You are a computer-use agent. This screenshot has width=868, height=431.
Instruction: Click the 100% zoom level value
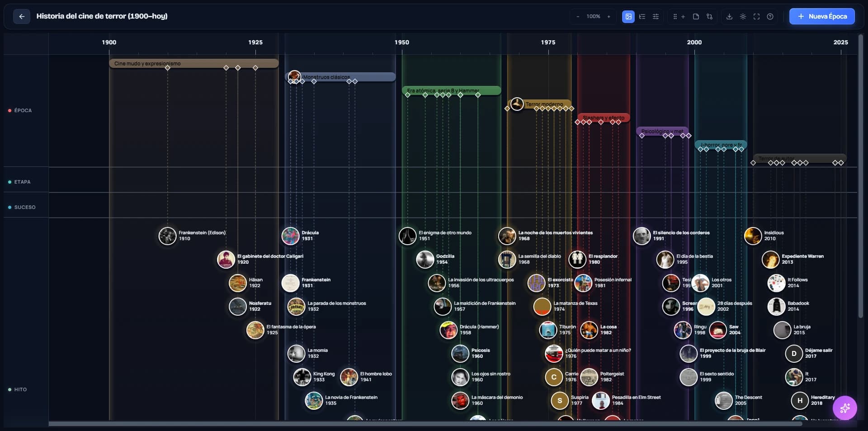(x=593, y=17)
